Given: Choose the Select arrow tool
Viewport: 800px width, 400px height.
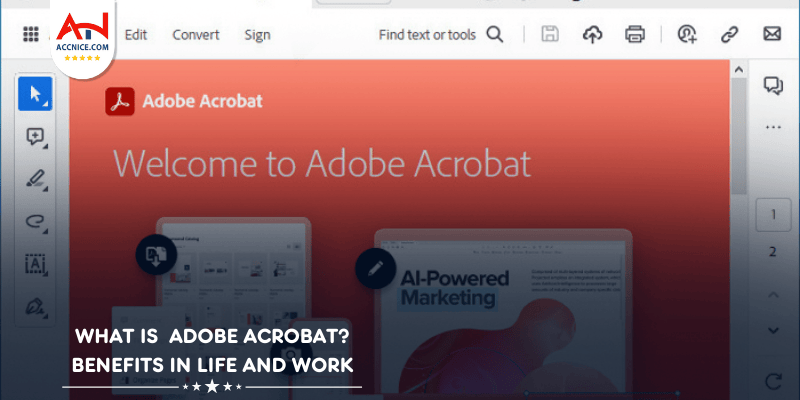Looking at the screenshot, I should point(35,94).
